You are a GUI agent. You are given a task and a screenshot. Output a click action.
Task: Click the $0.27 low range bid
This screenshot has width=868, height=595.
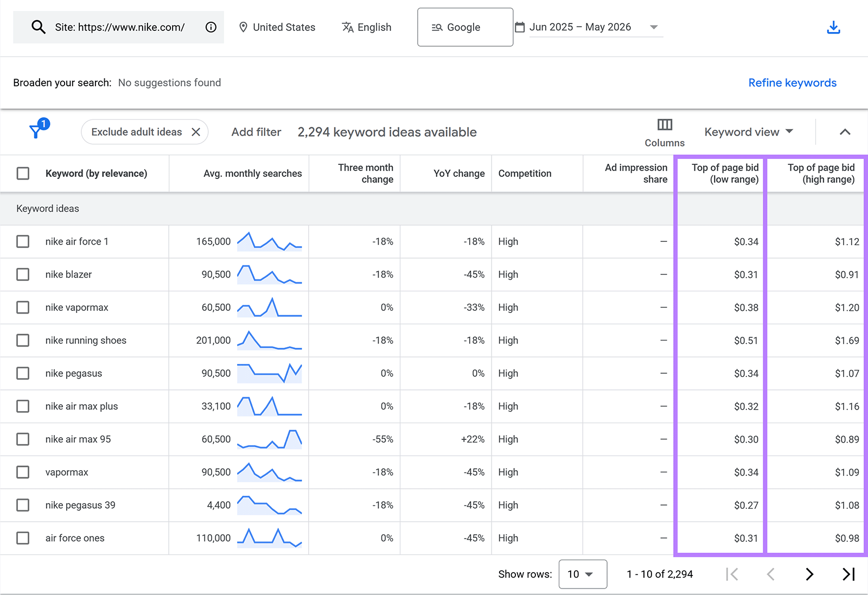tap(746, 505)
